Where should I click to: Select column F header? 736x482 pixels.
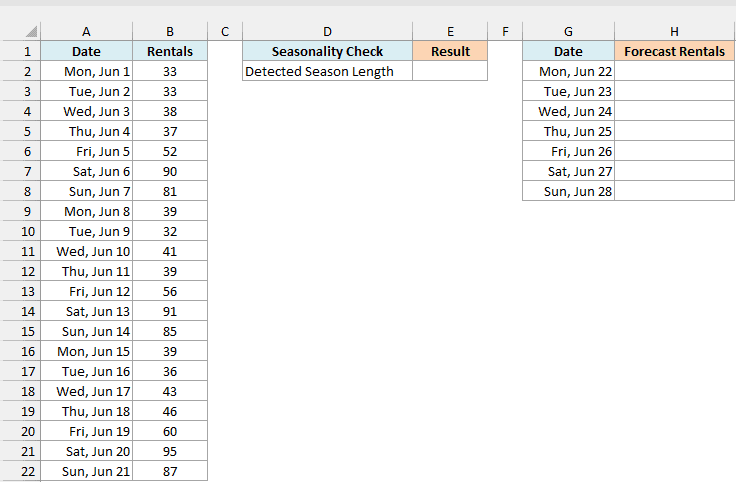pos(505,31)
